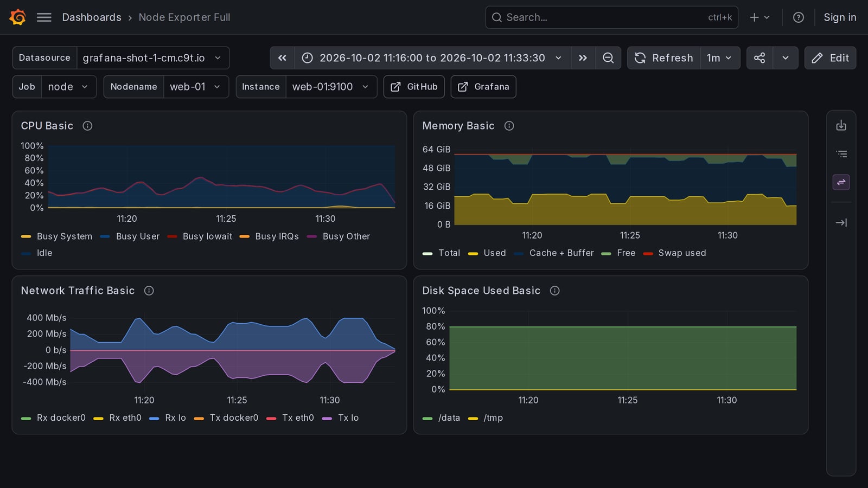Show CPU Basic panel info icon

click(x=87, y=126)
